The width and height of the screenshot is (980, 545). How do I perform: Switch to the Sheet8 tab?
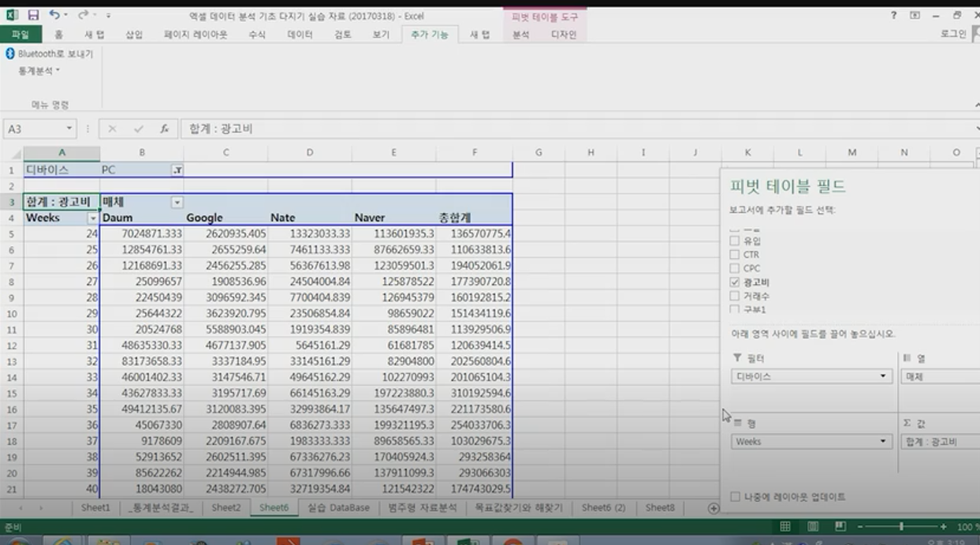660,508
